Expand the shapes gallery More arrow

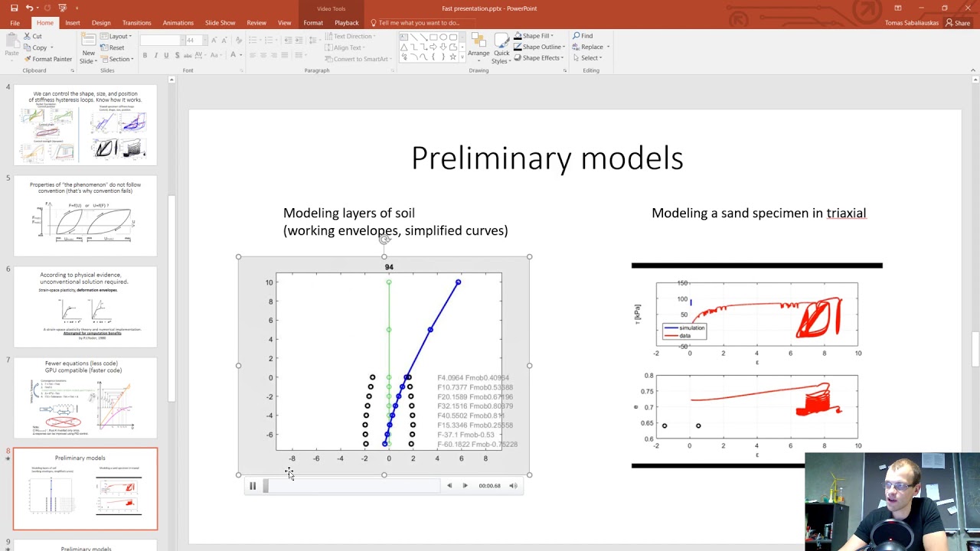pos(462,57)
